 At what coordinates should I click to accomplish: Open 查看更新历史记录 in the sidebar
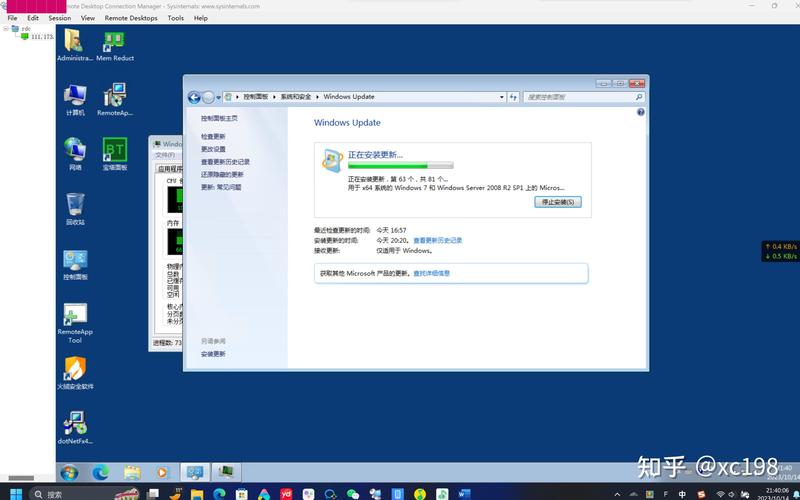(226, 162)
